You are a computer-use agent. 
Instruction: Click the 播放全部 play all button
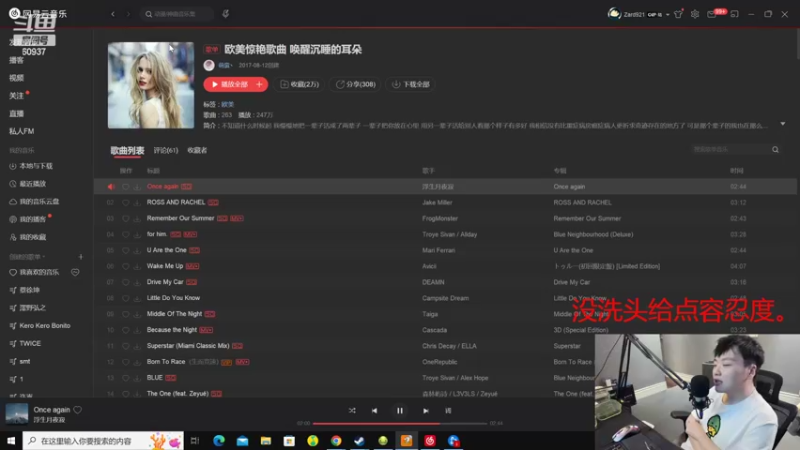[x=229, y=84]
